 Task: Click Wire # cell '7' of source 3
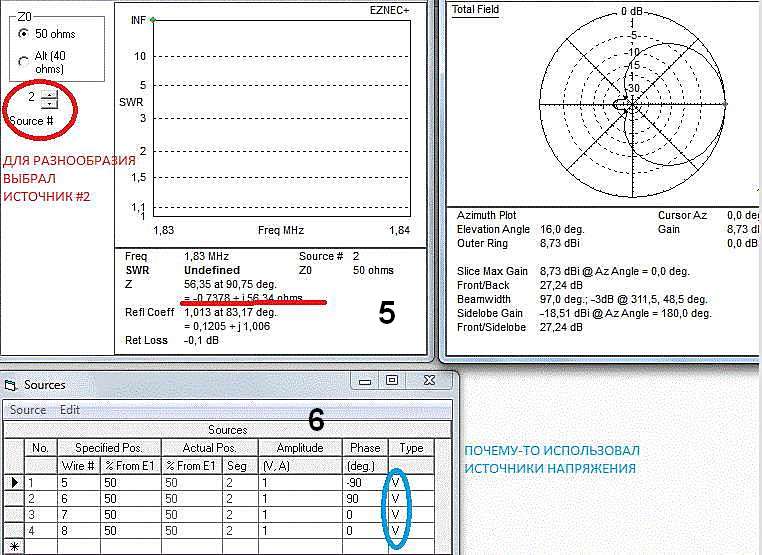tap(79, 515)
